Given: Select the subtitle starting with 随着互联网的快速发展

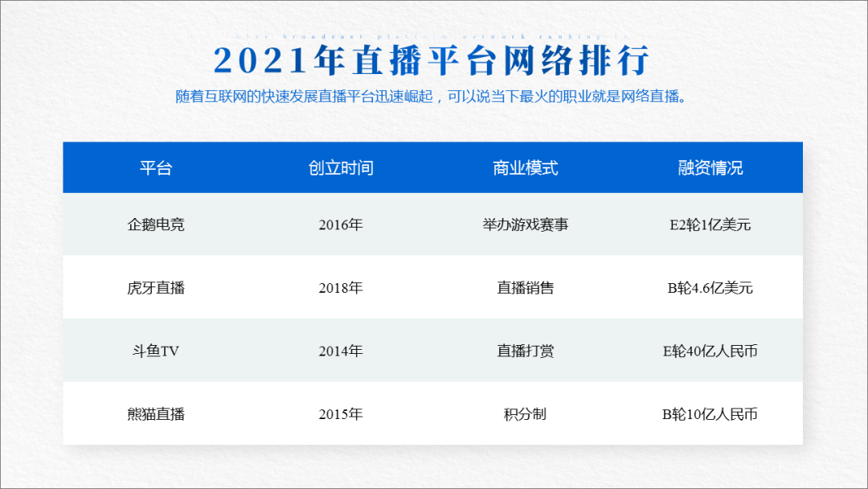Looking at the screenshot, I should 432,97.
